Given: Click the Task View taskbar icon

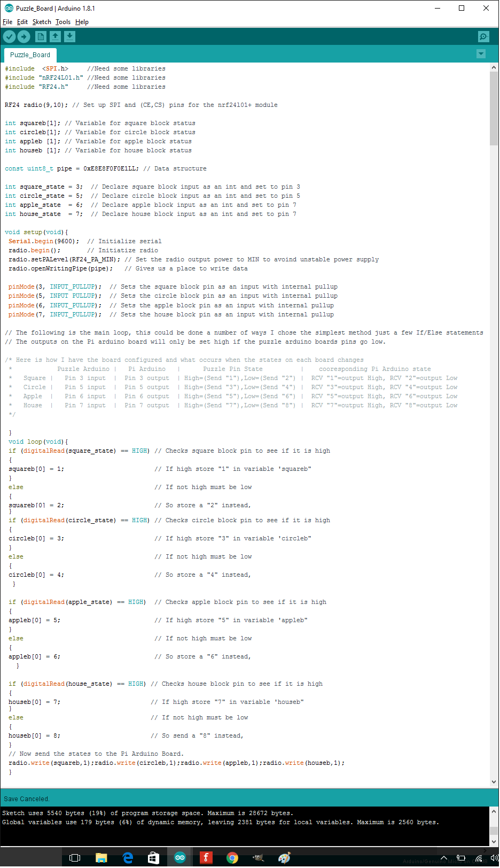Looking at the screenshot, I should coord(75,858).
